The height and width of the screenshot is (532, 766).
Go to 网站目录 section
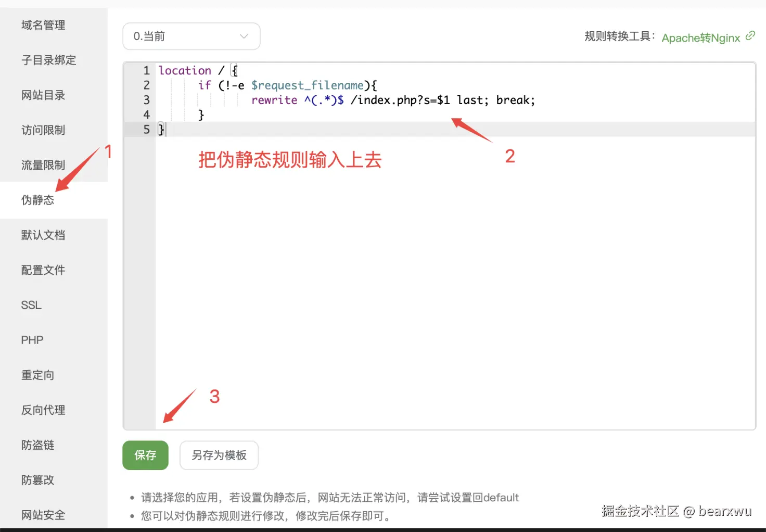[x=43, y=95]
